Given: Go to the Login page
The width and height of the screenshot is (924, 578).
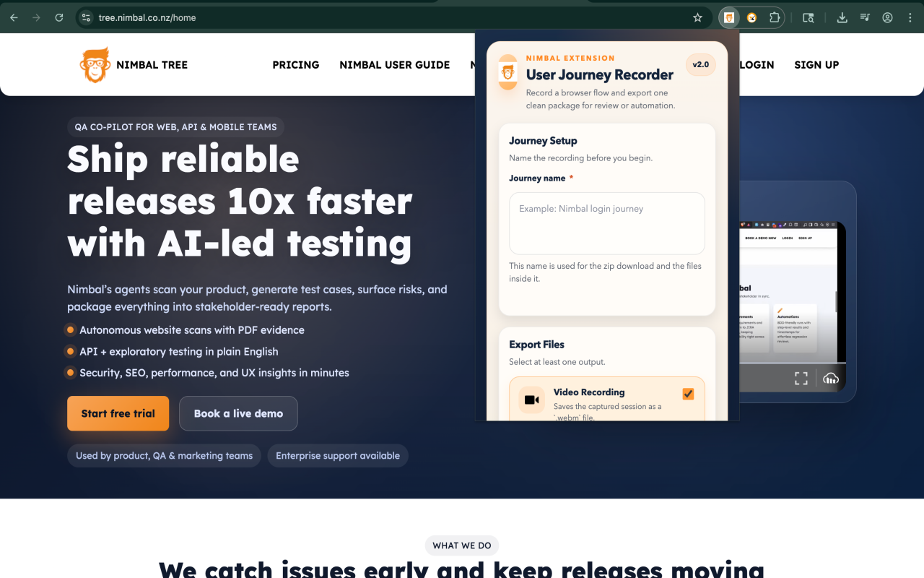Looking at the screenshot, I should 757,65.
